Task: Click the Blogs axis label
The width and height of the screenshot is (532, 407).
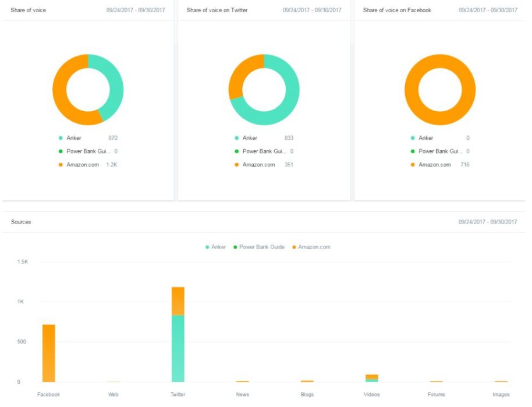Action: 307,394
